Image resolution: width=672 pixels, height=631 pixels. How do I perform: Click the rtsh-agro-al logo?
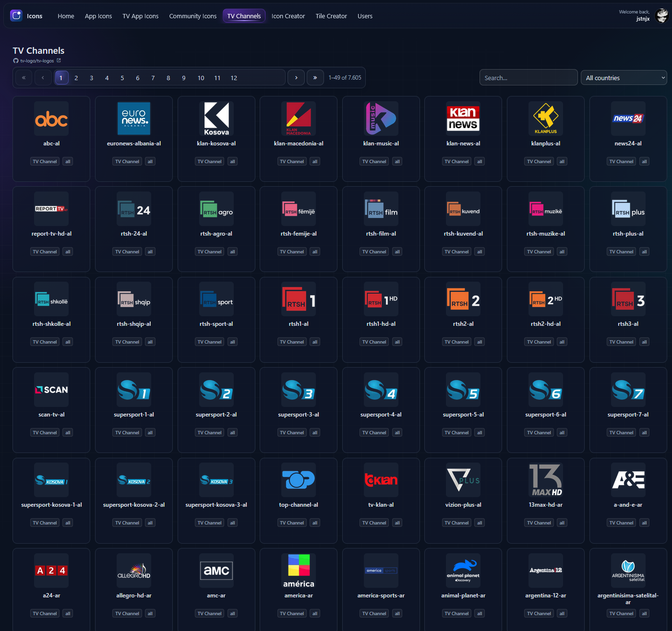[216, 209]
